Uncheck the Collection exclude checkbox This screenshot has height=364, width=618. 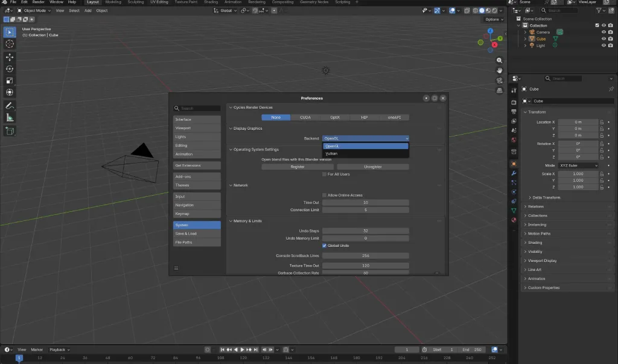[597, 25]
